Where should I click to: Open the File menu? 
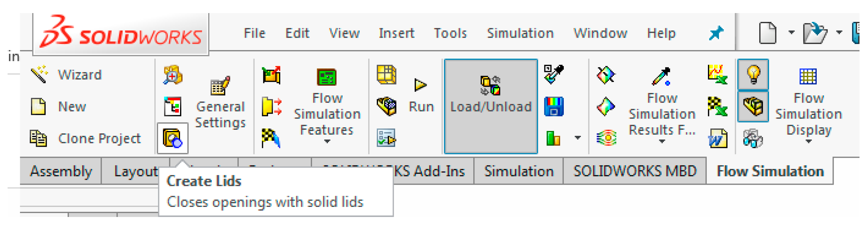254,33
